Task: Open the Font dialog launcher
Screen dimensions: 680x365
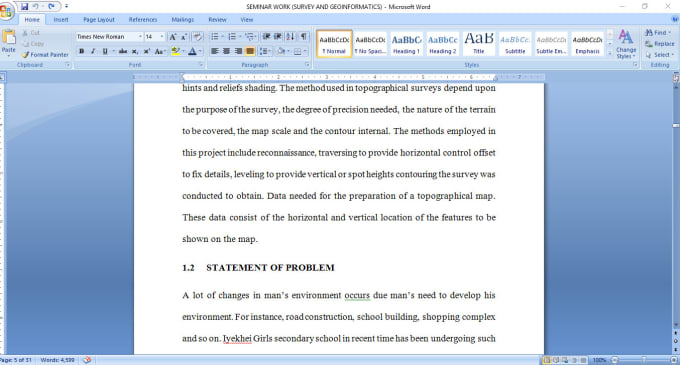Action: (201, 65)
